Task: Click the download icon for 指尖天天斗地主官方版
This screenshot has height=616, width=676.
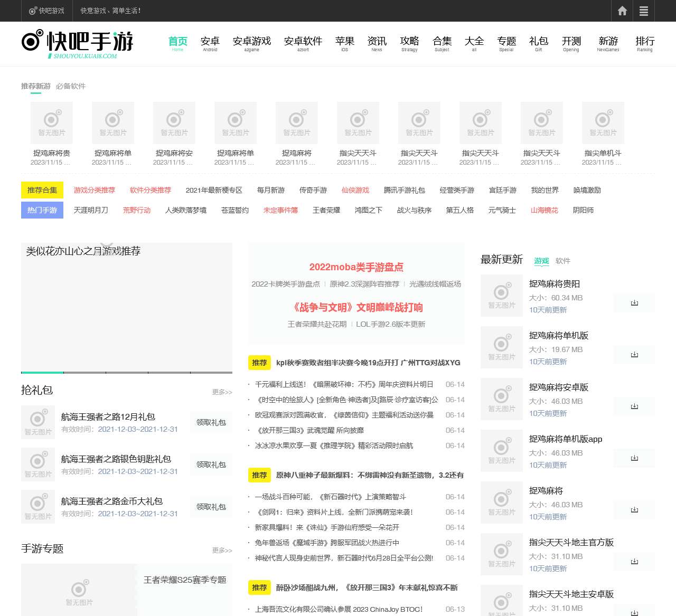Action: coord(634,562)
